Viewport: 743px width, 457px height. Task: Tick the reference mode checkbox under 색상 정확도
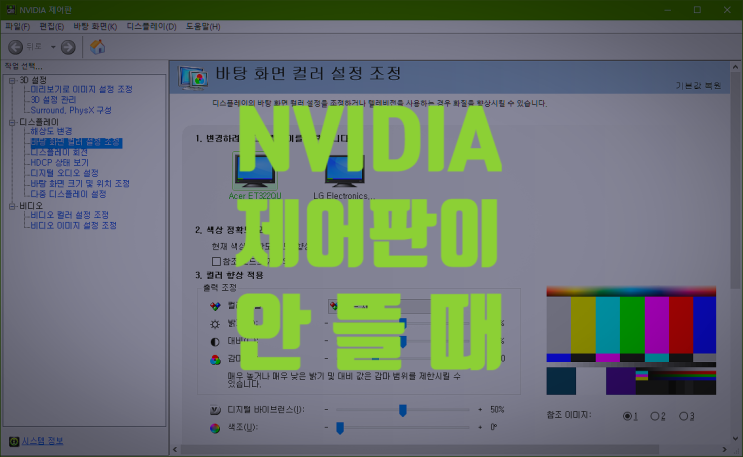coord(217,261)
